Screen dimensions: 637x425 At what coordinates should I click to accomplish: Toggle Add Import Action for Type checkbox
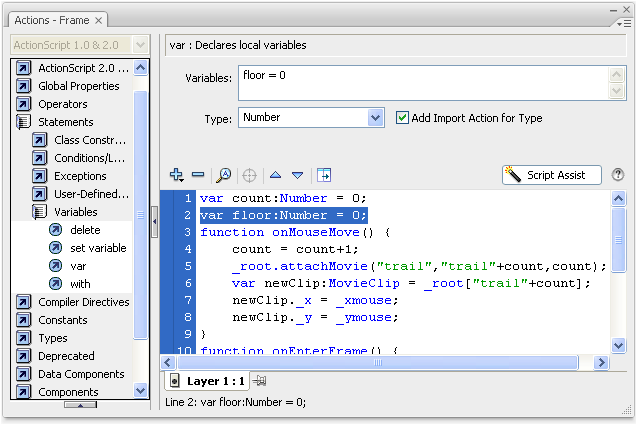tap(402, 118)
